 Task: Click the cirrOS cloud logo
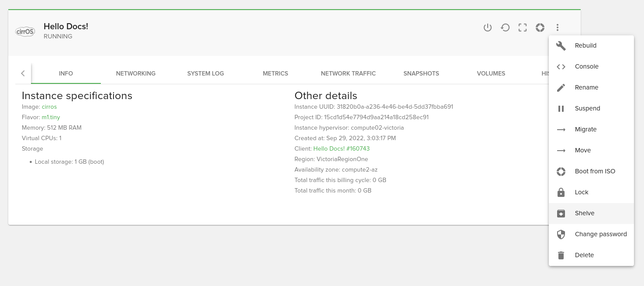click(25, 31)
